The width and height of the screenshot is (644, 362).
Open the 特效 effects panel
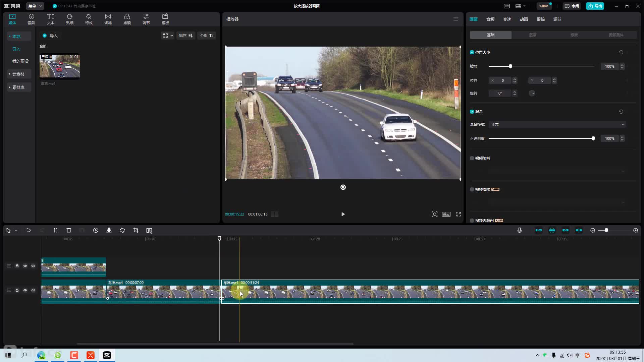click(89, 19)
